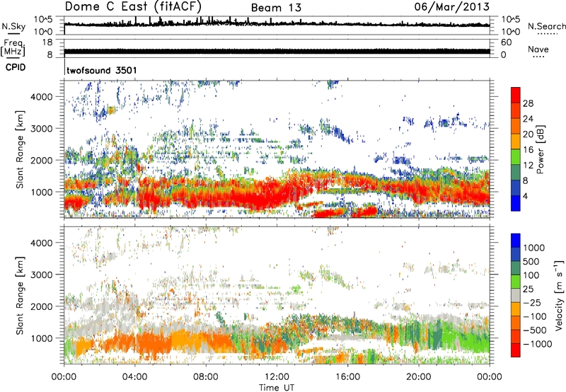The image size is (566, 392).
Task: Click the red bottom Velocity color bar segment
Action: (516, 350)
